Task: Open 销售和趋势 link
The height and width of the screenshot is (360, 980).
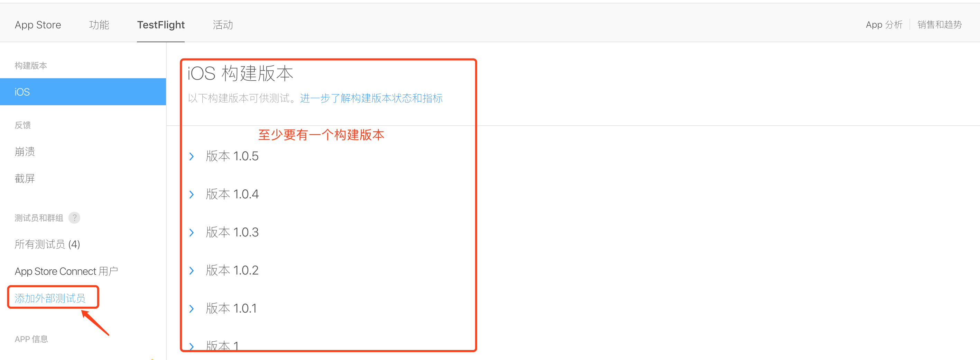Action: [939, 25]
